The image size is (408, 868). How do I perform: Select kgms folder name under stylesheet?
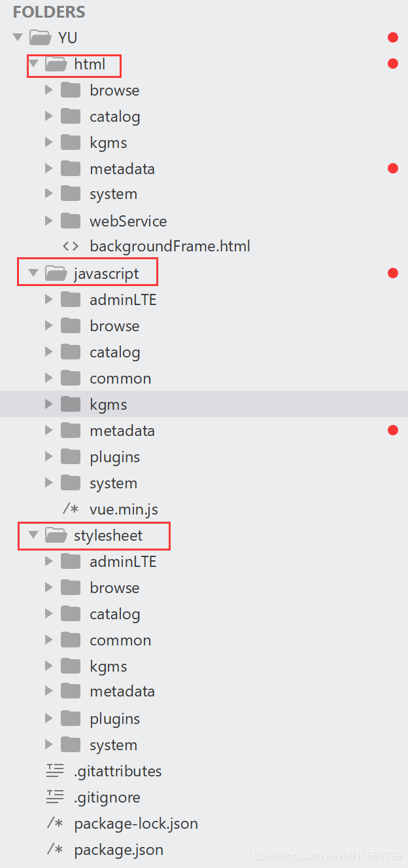click(109, 666)
